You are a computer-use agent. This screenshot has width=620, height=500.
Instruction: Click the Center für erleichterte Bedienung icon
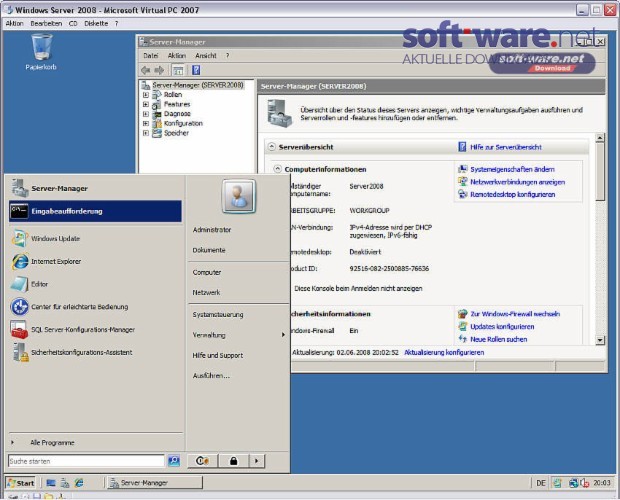[19, 307]
